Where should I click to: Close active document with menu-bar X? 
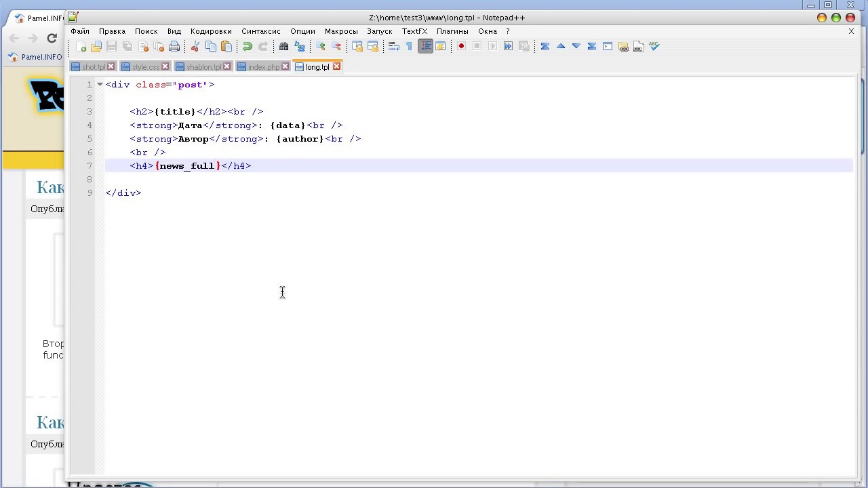(851, 31)
